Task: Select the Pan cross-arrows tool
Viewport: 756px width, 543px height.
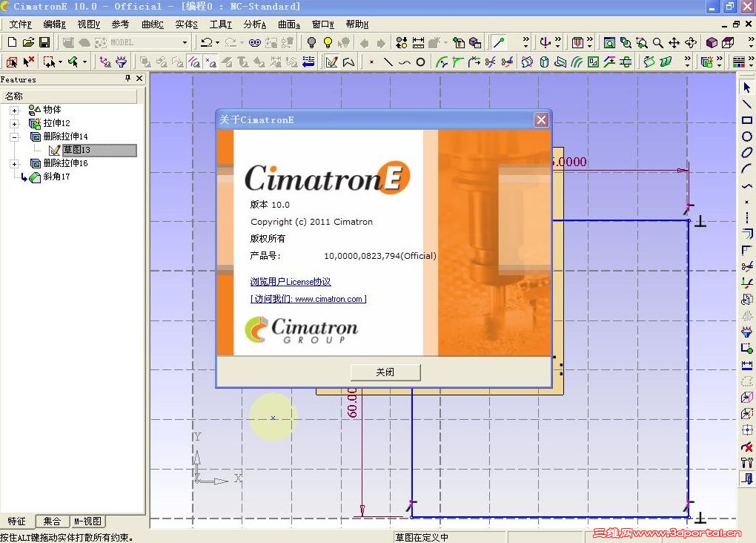Action: (674, 43)
